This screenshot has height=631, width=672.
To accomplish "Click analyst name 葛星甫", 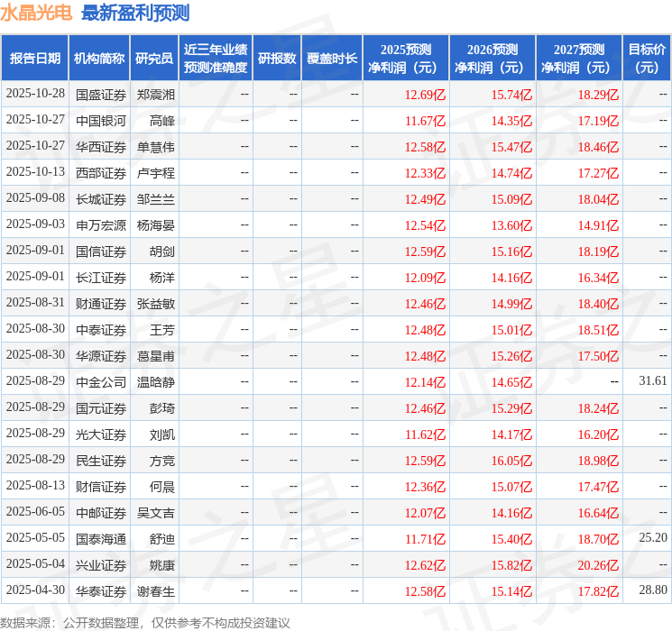I will pyautogui.click(x=155, y=356).
